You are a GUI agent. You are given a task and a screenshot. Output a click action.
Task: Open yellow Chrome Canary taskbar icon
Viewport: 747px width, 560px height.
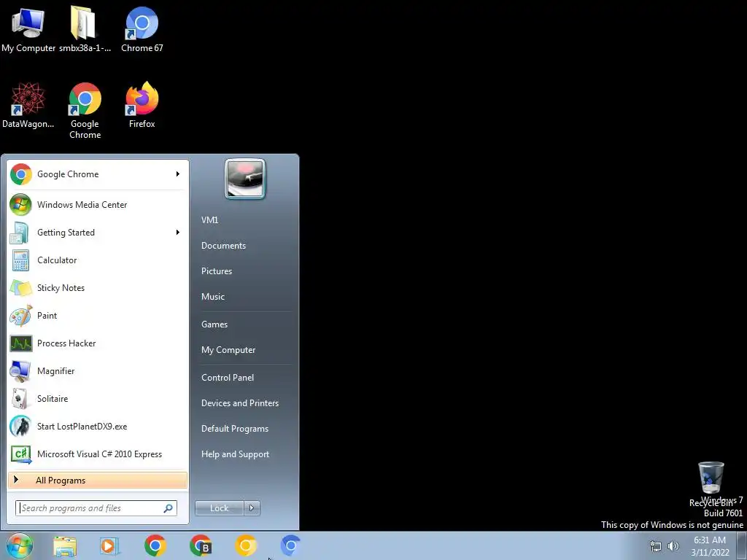click(x=245, y=545)
